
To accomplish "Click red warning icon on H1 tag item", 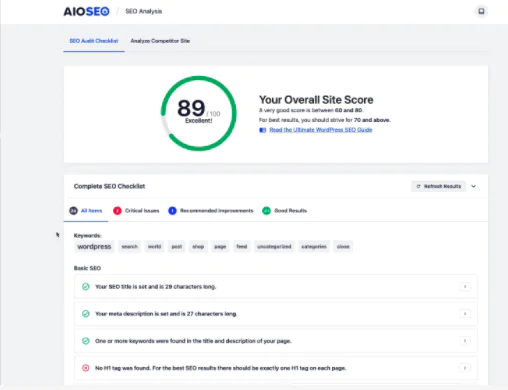I will (x=86, y=368).
